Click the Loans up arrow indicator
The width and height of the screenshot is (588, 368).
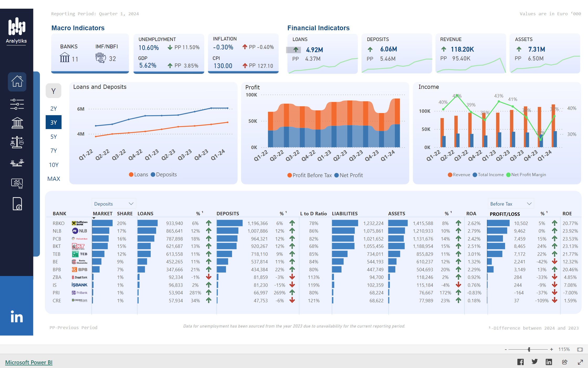(296, 49)
